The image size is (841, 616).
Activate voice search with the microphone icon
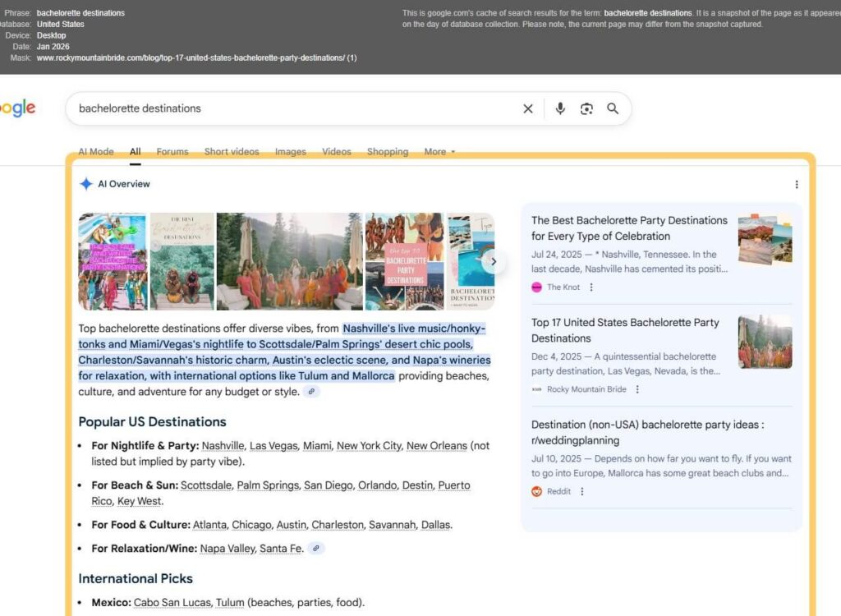tap(560, 108)
